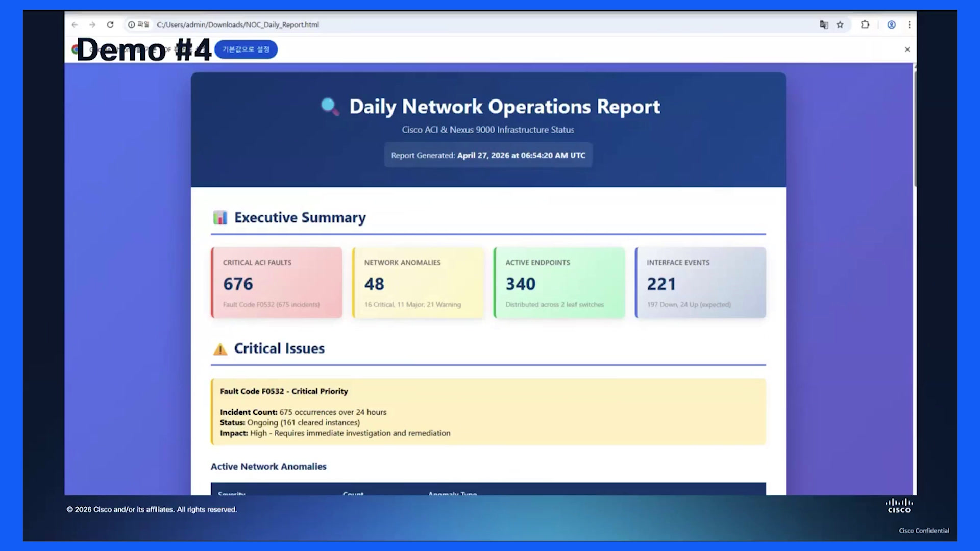Image resolution: width=980 pixels, height=551 pixels.
Task: Click the Executive Summary heading
Action: coord(300,217)
